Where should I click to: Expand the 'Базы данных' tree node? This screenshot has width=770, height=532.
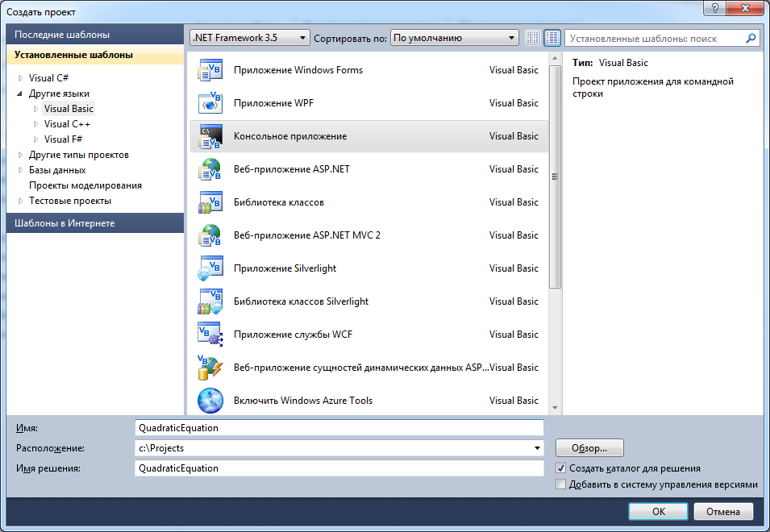click(20, 170)
